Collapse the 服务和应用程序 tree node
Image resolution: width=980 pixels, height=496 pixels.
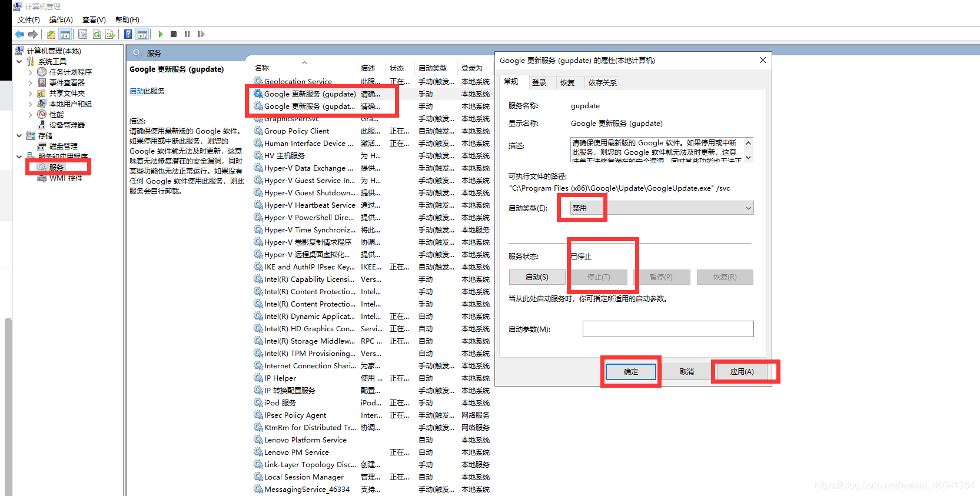pos(19,157)
